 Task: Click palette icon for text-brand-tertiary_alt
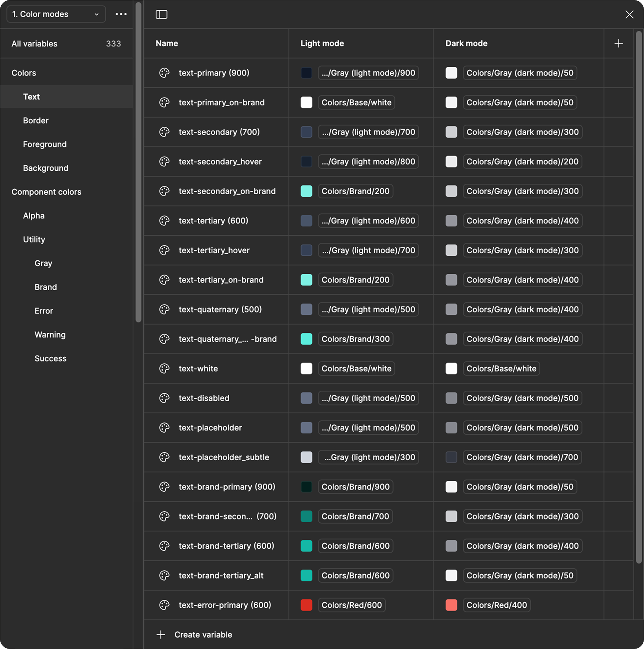(164, 575)
